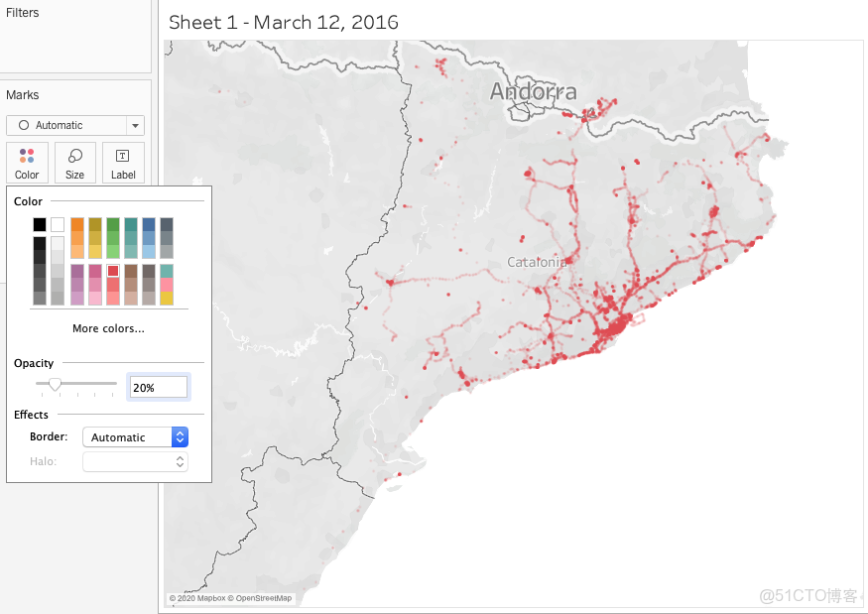Open the Color properties on the Marks card

click(x=27, y=163)
